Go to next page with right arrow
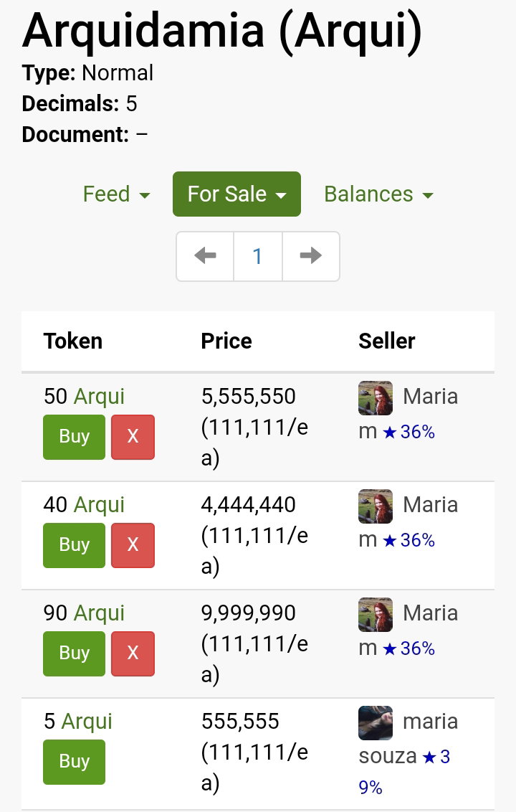The height and width of the screenshot is (812, 516). 310,256
